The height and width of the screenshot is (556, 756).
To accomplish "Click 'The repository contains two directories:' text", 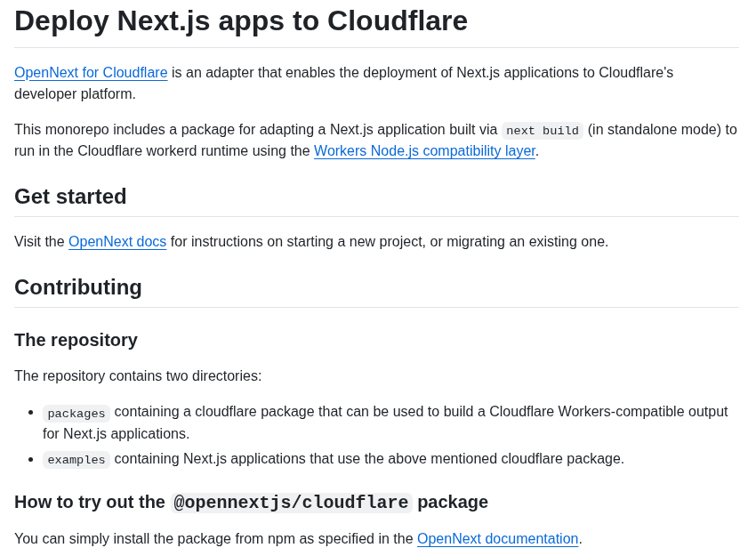I will point(138,375).
